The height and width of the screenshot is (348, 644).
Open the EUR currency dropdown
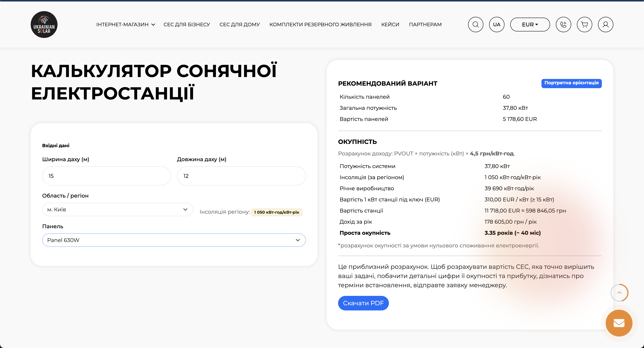click(x=530, y=25)
